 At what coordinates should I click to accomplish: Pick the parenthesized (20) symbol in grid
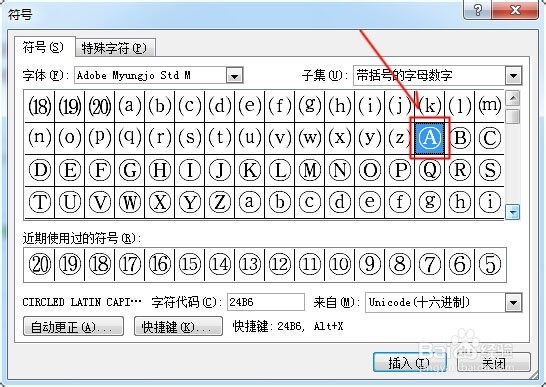coord(100,106)
